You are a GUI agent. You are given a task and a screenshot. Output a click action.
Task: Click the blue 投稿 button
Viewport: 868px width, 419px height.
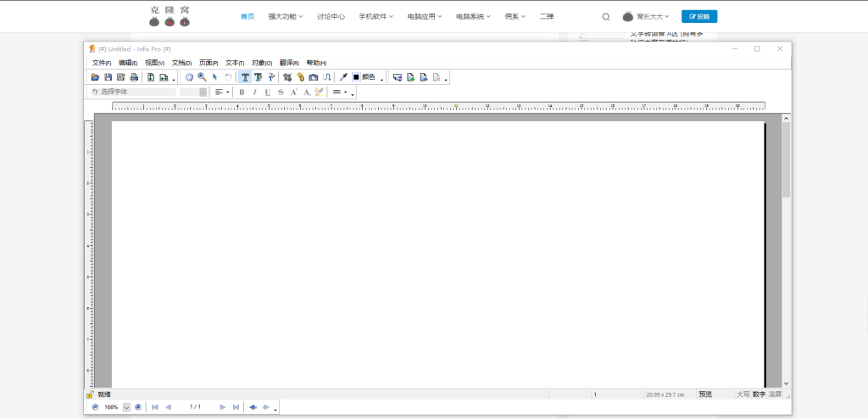699,17
